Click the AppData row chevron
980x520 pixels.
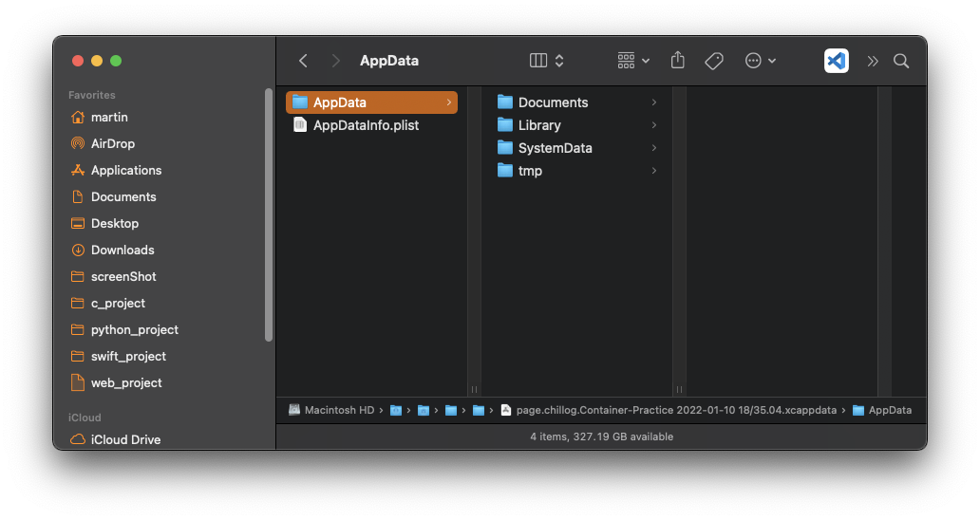click(x=449, y=102)
